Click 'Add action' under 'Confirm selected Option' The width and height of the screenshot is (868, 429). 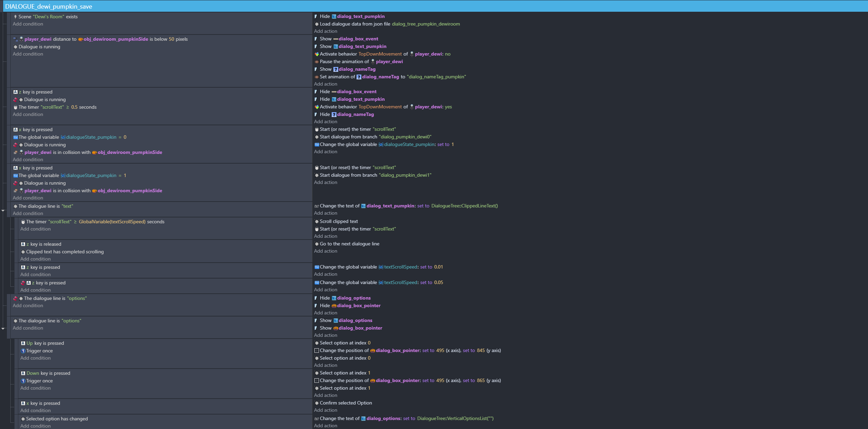coord(325,410)
